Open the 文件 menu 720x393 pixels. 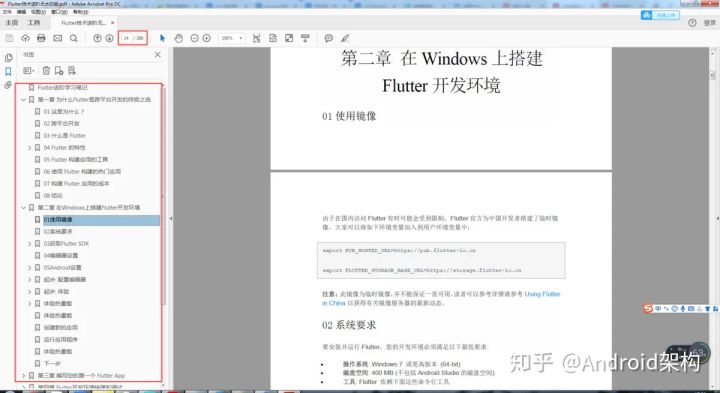pyautogui.click(x=7, y=11)
